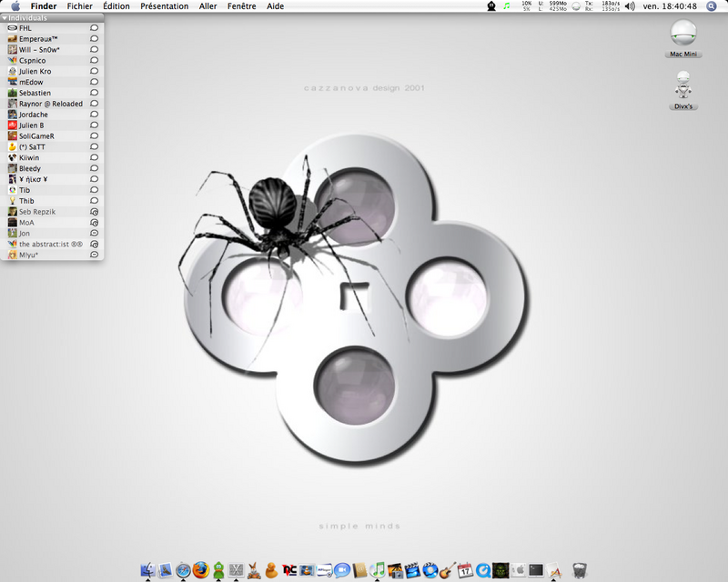Click the Tx/Rx network speed monitor
Viewport: 728px width, 582px height.
602,6
